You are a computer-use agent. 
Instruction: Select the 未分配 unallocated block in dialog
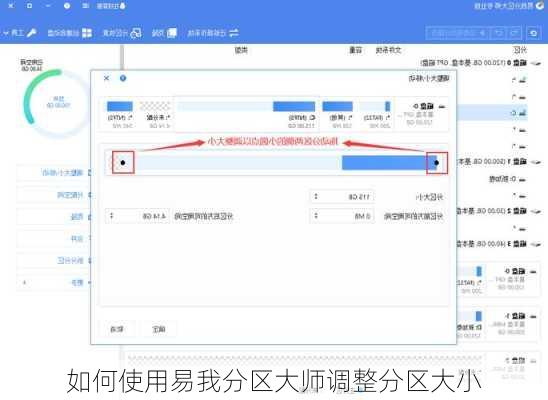155,114
